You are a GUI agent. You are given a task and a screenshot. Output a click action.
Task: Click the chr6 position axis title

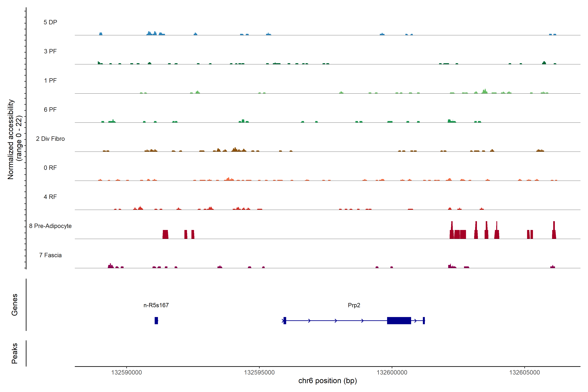pos(327,381)
